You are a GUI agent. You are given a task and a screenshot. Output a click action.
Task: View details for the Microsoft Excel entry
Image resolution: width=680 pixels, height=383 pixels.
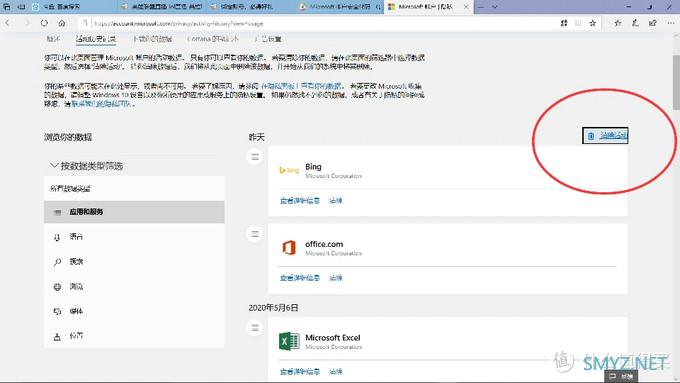(300, 371)
